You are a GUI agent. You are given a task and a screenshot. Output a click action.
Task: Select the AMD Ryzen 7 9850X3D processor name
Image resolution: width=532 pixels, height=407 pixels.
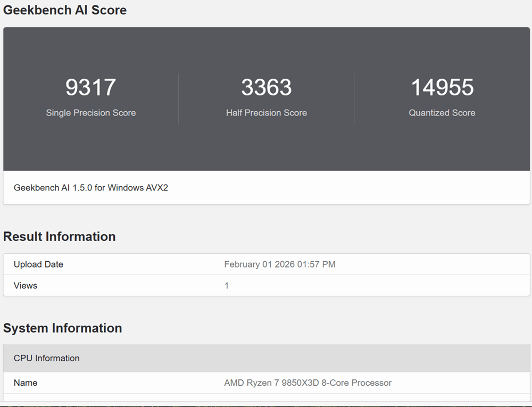(x=307, y=383)
